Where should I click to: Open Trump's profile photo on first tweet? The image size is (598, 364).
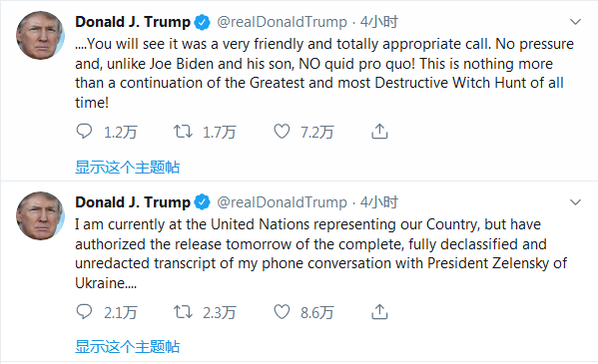click(x=40, y=36)
